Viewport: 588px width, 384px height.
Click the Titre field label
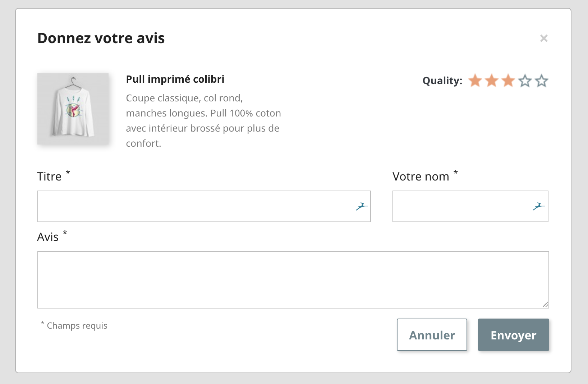(49, 177)
